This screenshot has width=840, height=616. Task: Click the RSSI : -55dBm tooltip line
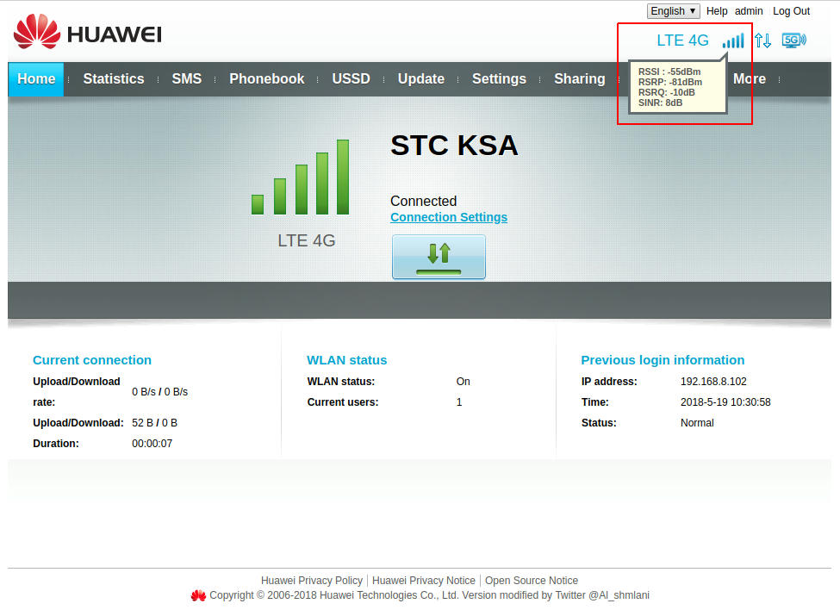pos(669,72)
